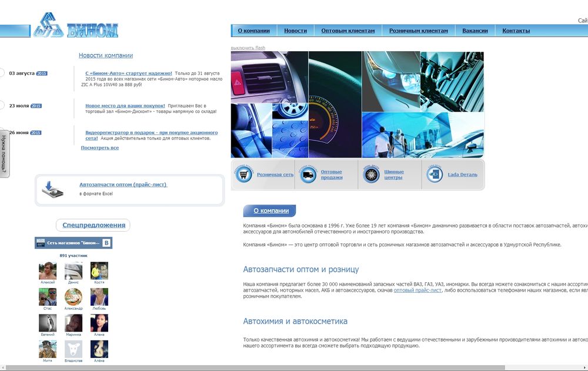Screen dimensions: 588x371
Task: Open Владислав's default dog avatar
Action: pyautogui.click(x=73, y=349)
